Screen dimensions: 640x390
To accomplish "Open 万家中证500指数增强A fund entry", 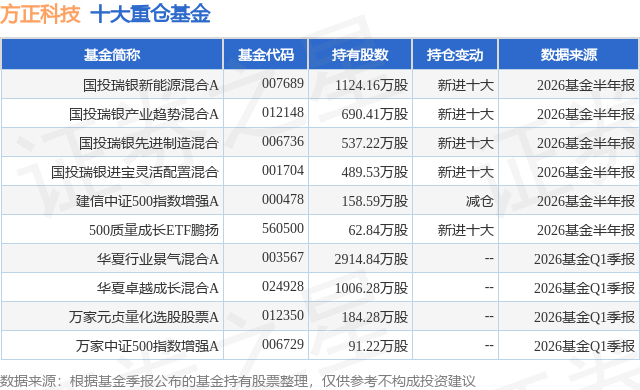I will pos(147,346).
